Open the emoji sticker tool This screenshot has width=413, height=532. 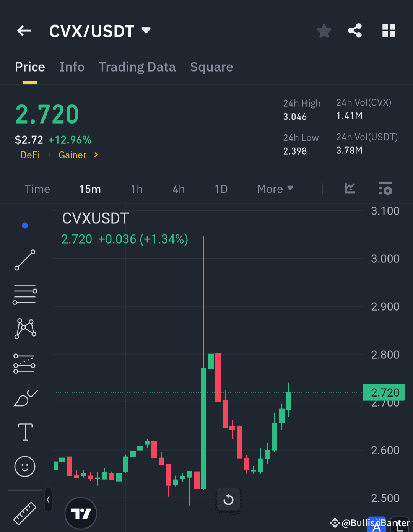click(x=24, y=467)
